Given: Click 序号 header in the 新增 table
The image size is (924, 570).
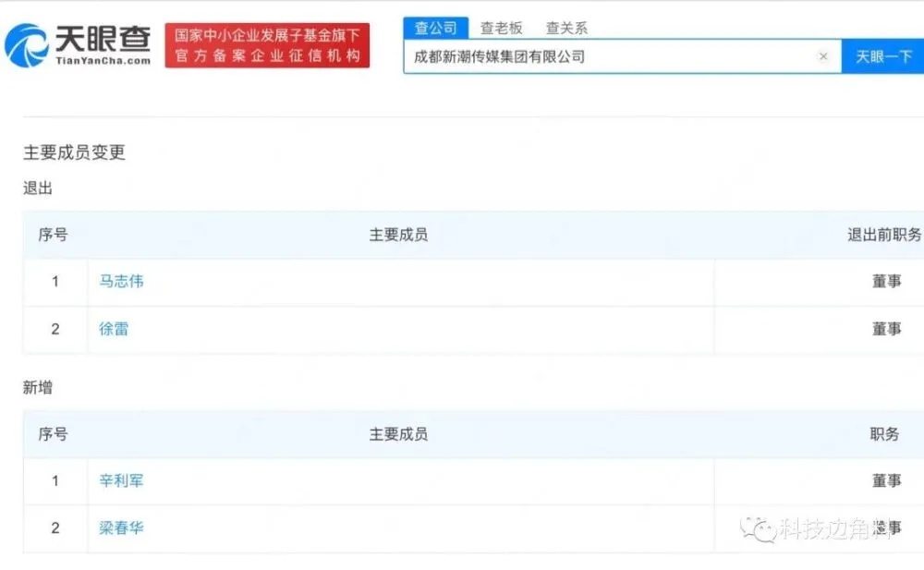Looking at the screenshot, I should 53,434.
